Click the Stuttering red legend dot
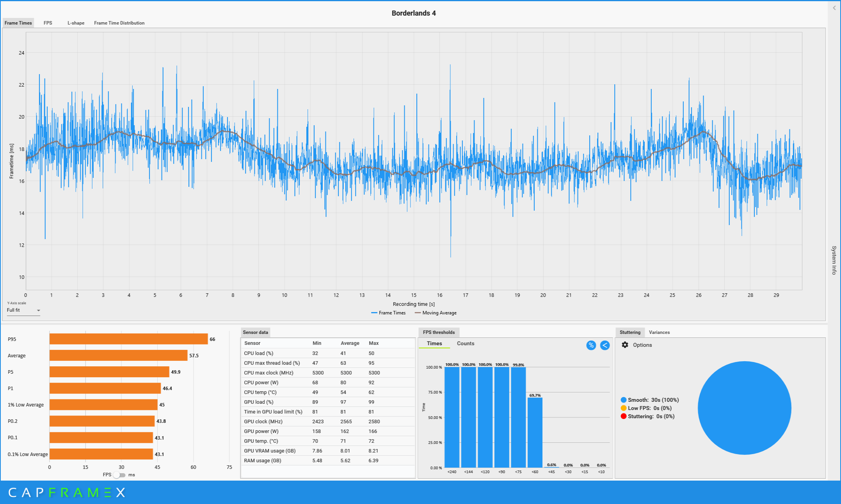841x504 pixels. (x=624, y=416)
